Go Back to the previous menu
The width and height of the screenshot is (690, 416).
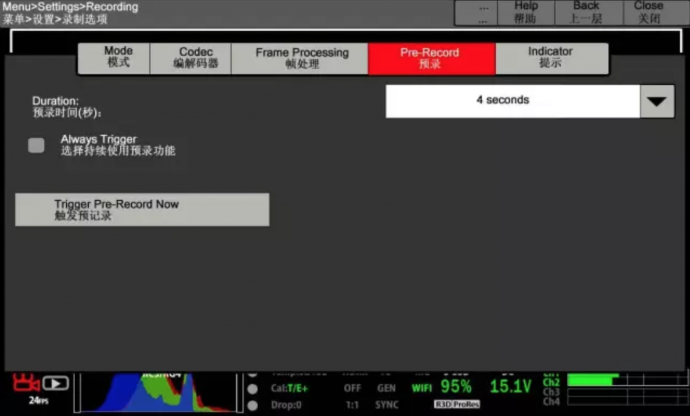pyautogui.click(x=586, y=12)
